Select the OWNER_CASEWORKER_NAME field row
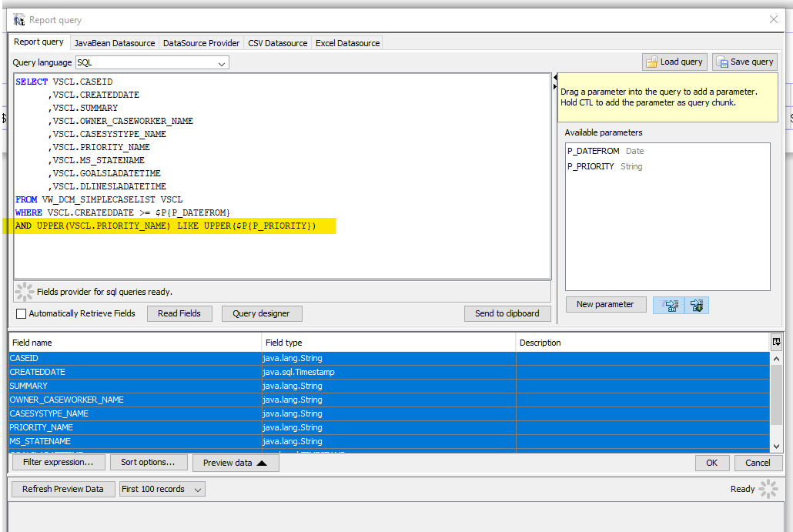This screenshot has width=793, height=532. pyautogui.click(x=389, y=400)
